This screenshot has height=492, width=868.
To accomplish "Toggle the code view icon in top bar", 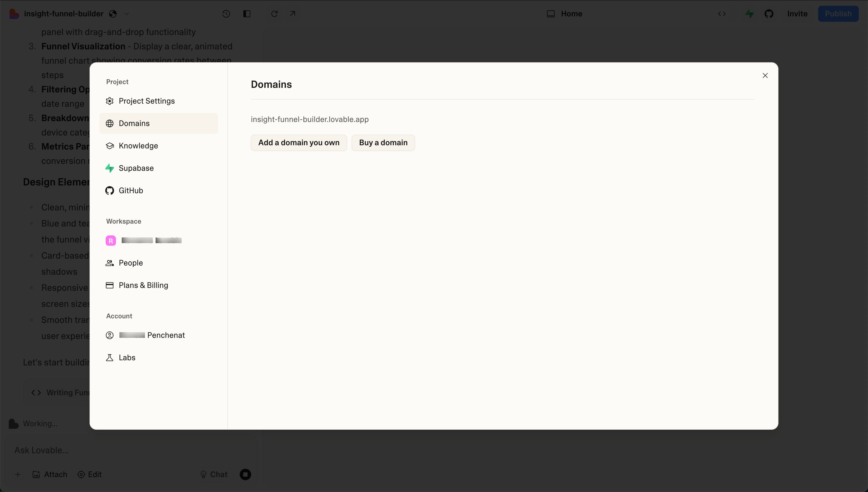I will [722, 14].
